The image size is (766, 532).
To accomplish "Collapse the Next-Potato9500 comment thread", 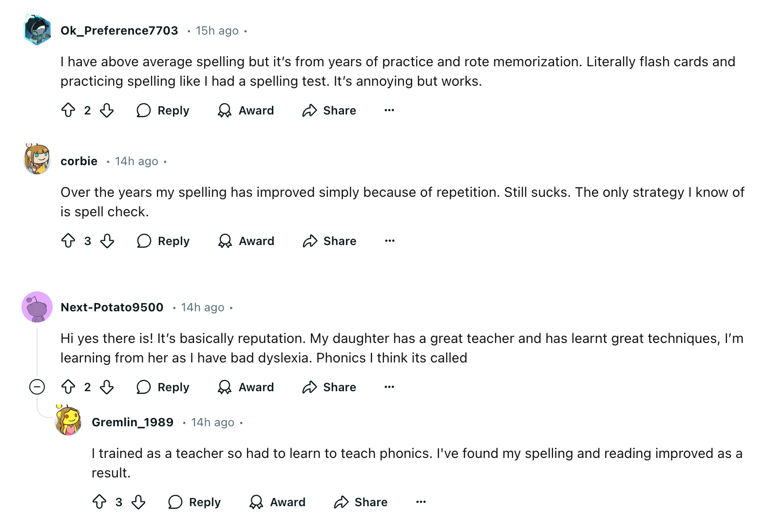I will point(38,387).
